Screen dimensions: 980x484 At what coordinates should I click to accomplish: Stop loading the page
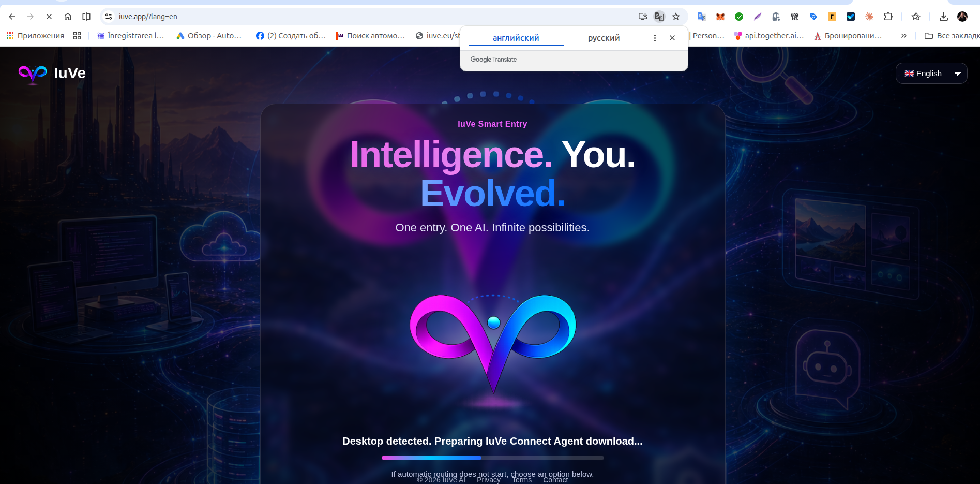(x=49, y=17)
